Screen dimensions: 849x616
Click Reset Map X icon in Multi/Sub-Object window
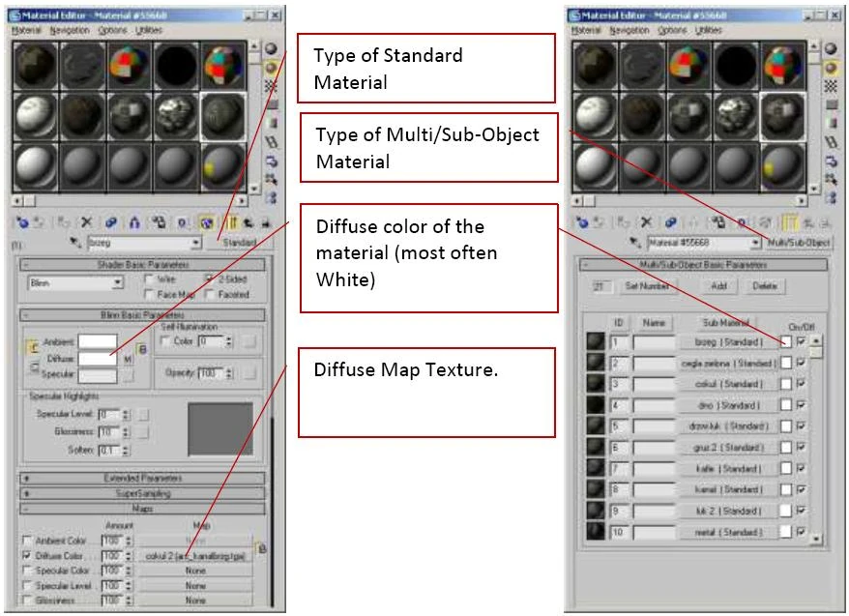646,222
